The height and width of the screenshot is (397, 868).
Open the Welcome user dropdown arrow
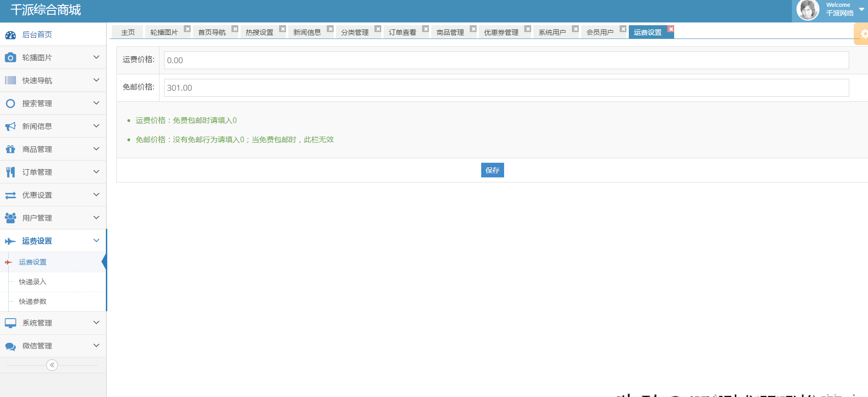(x=862, y=9)
